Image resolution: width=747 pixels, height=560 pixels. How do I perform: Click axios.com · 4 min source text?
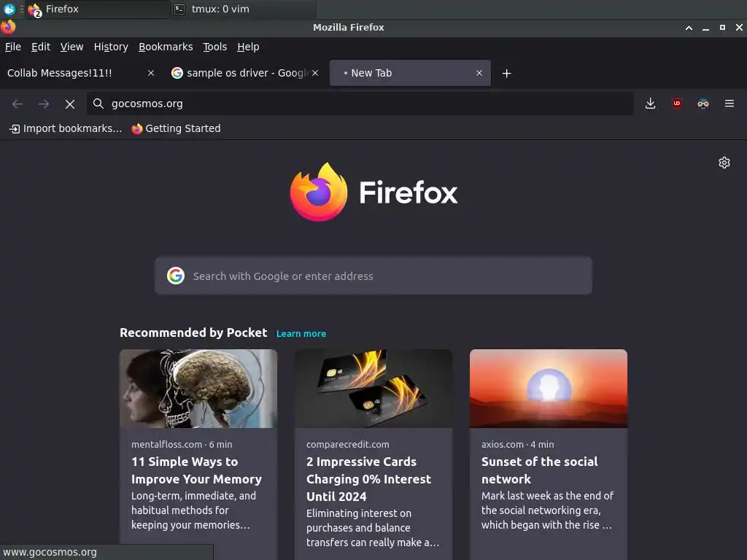pos(517,444)
